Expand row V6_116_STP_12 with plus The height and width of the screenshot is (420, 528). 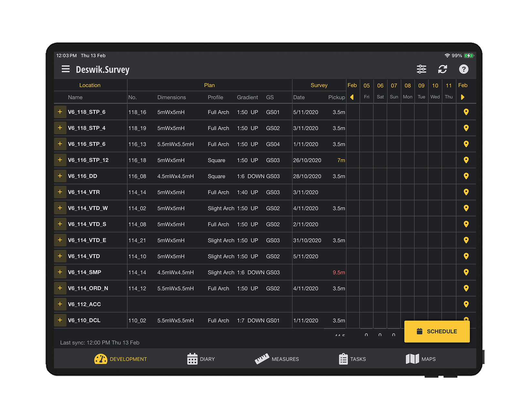coord(60,160)
